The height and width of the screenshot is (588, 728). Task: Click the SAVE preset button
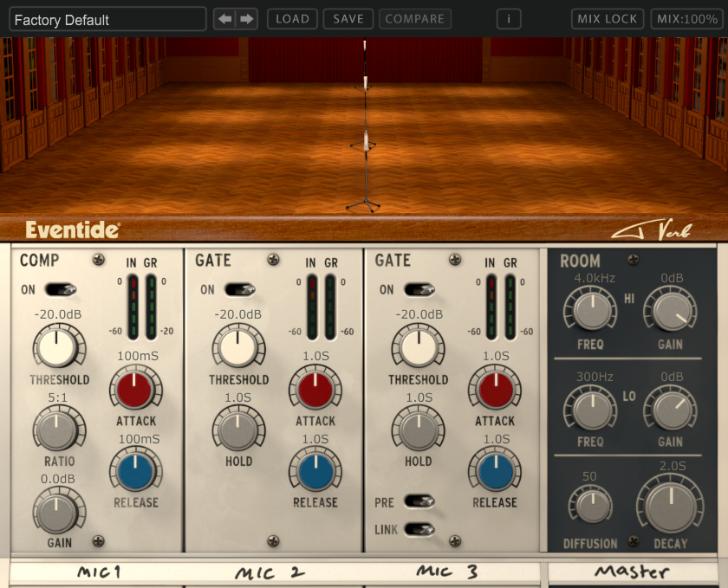[348, 19]
